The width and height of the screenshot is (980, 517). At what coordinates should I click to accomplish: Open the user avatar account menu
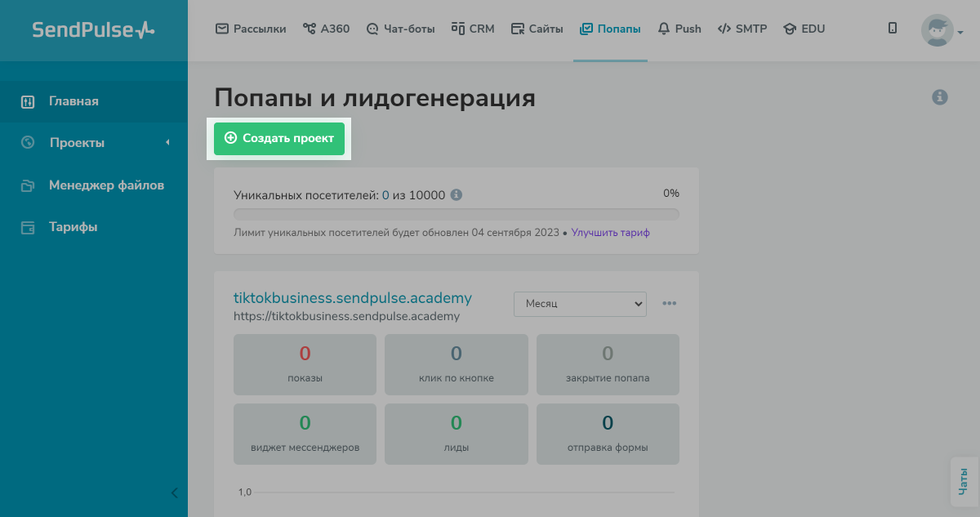pyautogui.click(x=942, y=31)
